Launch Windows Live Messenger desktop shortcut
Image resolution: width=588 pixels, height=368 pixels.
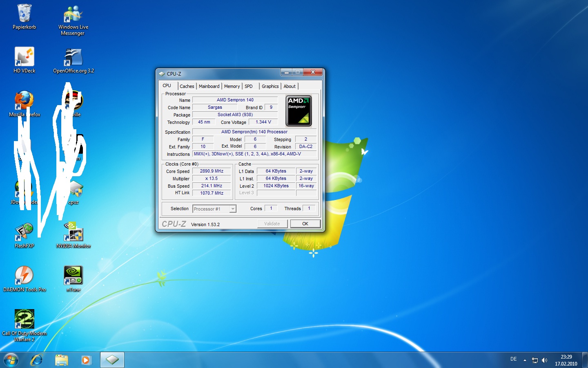[73, 20]
